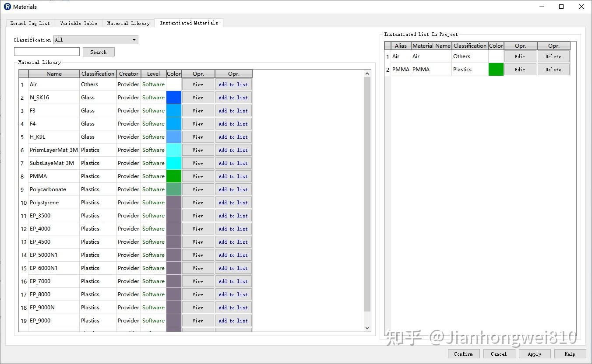This screenshot has height=364, width=592.
Task: Switch to the Instantiated Materials tab
Action: click(x=188, y=23)
